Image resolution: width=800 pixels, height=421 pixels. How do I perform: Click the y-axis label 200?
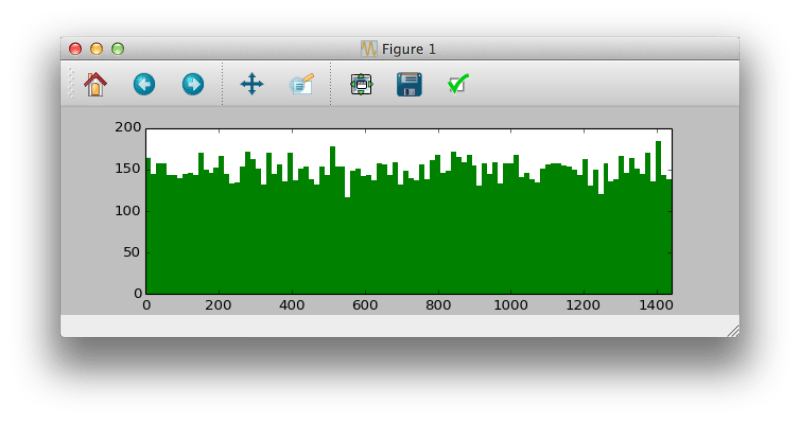click(x=128, y=127)
